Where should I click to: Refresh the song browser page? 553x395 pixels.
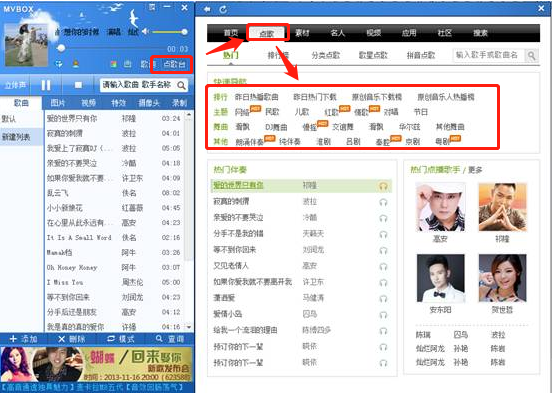tap(223, 9)
